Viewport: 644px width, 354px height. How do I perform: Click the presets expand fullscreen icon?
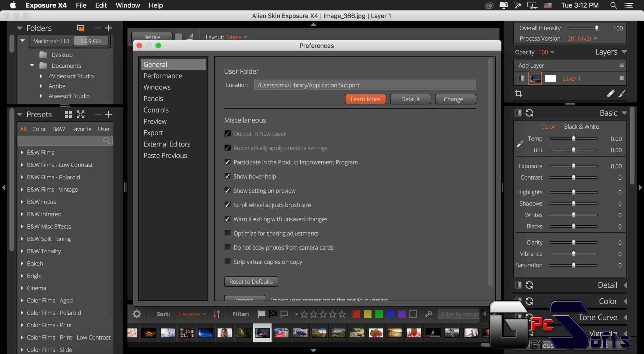pyautogui.click(x=80, y=114)
